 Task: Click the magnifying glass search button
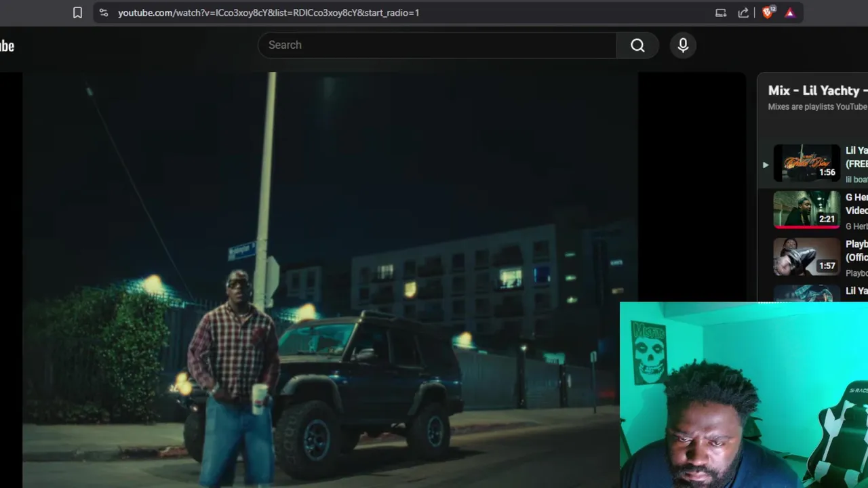(637, 45)
